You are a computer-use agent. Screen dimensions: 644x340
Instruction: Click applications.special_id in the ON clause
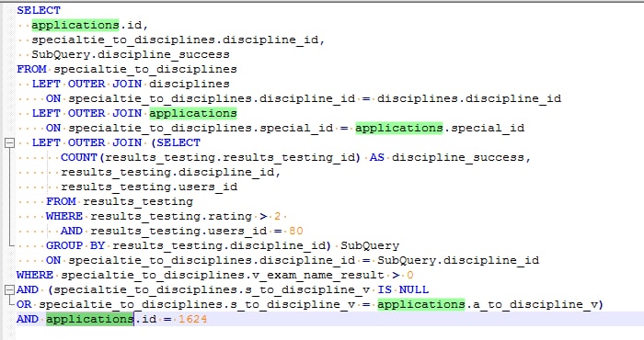[x=440, y=128]
